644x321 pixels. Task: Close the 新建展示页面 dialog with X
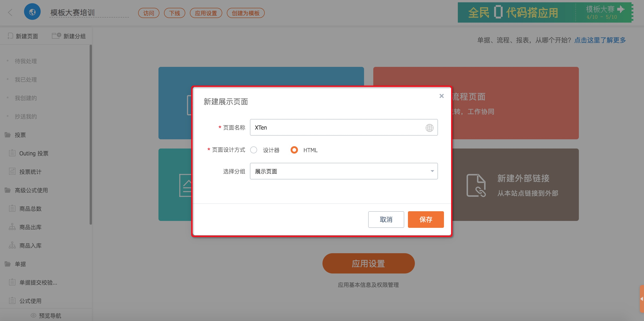441,96
